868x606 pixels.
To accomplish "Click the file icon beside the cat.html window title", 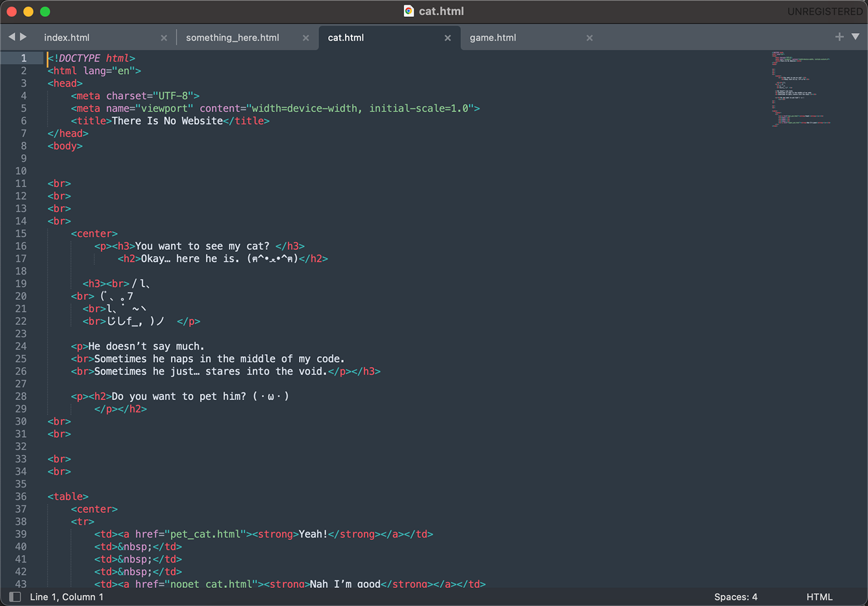I will (408, 11).
